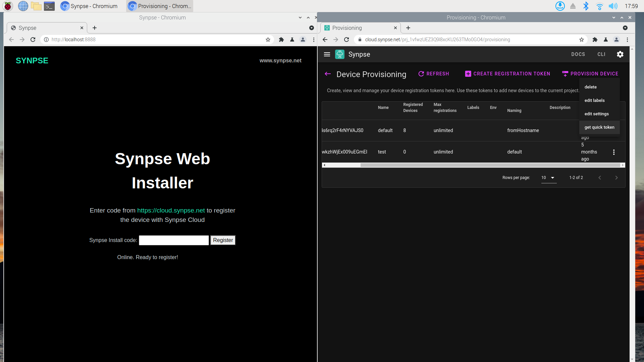
Task: Bookmark the localhost page with star icon
Action: click(268, 40)
